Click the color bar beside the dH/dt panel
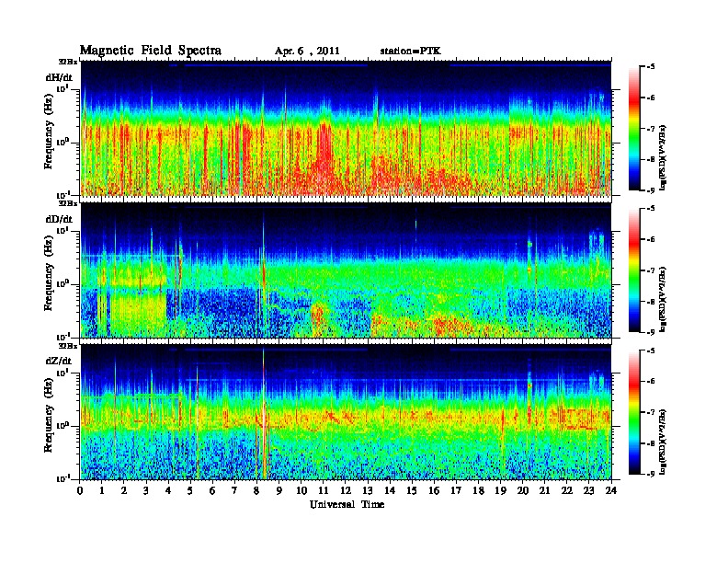Image resolution: width=728 pixels, height=563 pixels. coord(634,129)
